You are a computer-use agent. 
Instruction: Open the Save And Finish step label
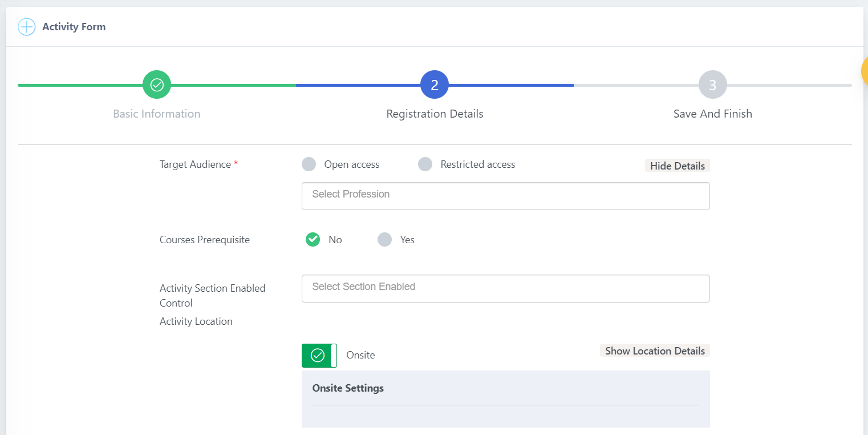[x=712, y=114]
